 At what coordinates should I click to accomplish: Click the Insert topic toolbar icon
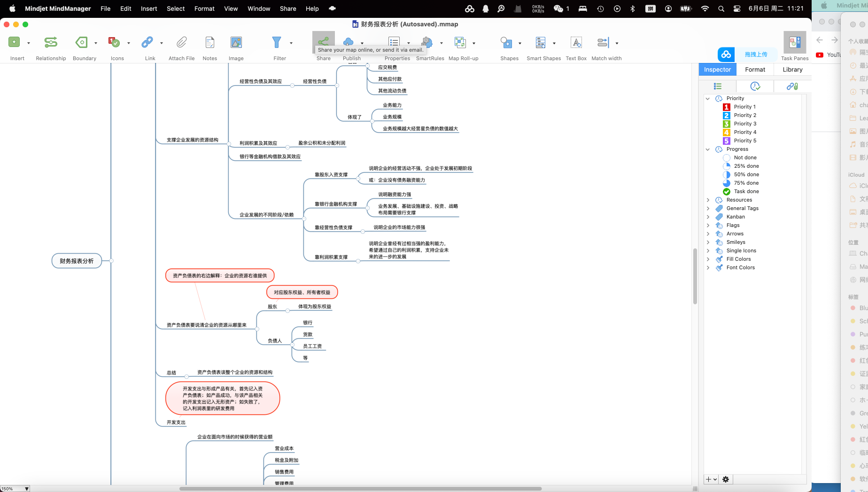pyautogui.click(x=14, y=42)
